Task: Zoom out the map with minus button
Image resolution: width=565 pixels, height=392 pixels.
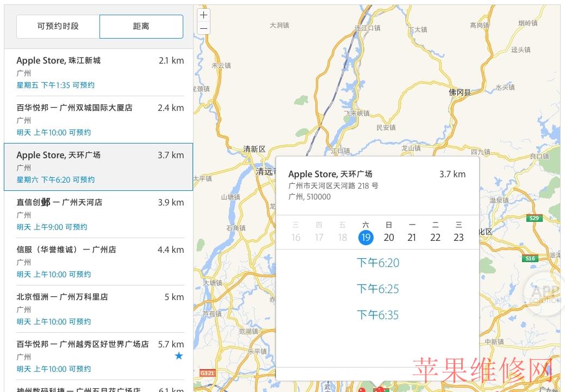Action: coord(203,28)
